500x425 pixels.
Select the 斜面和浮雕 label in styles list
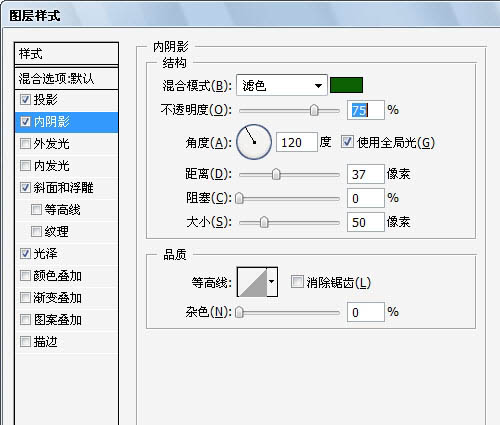(x=63, y=188)
